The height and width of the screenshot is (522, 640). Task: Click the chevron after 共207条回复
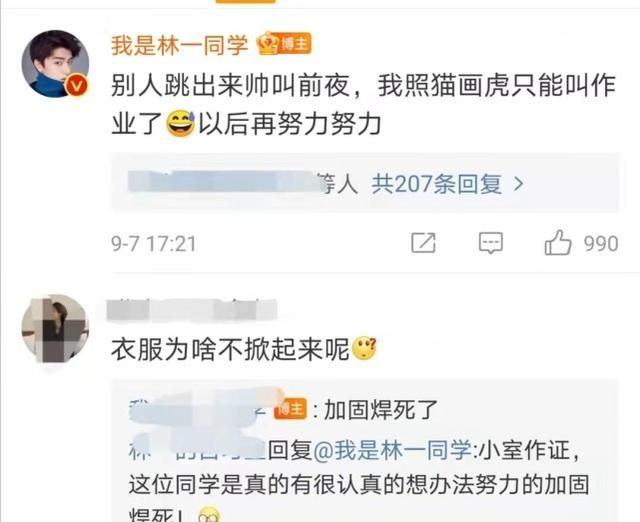518,184
